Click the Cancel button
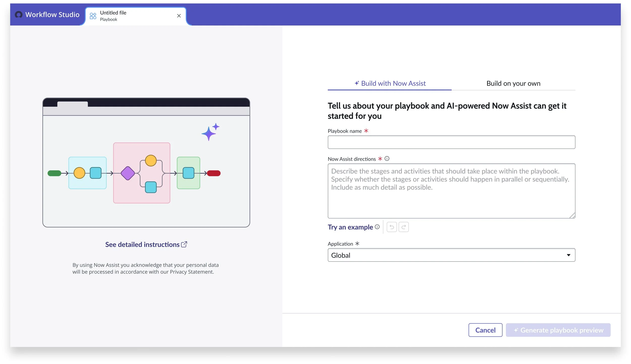The image size is (631, 364). pos(485,330)
